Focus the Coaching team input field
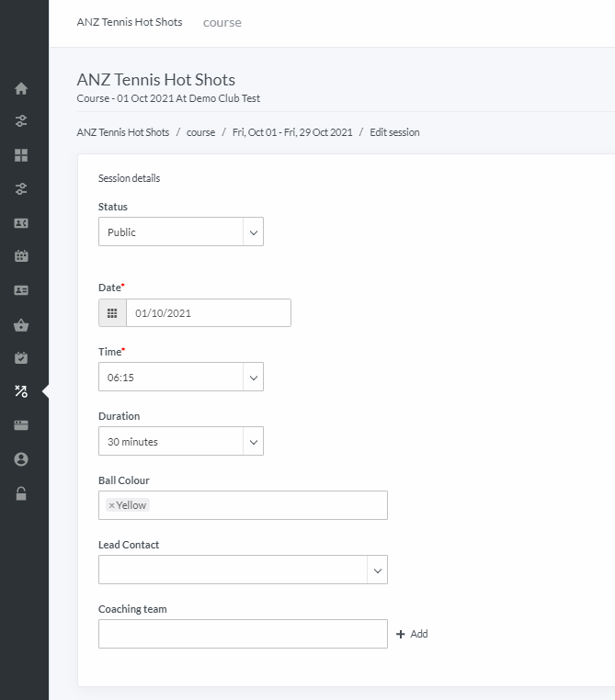The width and height of the screenshot is (615, 700). [243, 634]
